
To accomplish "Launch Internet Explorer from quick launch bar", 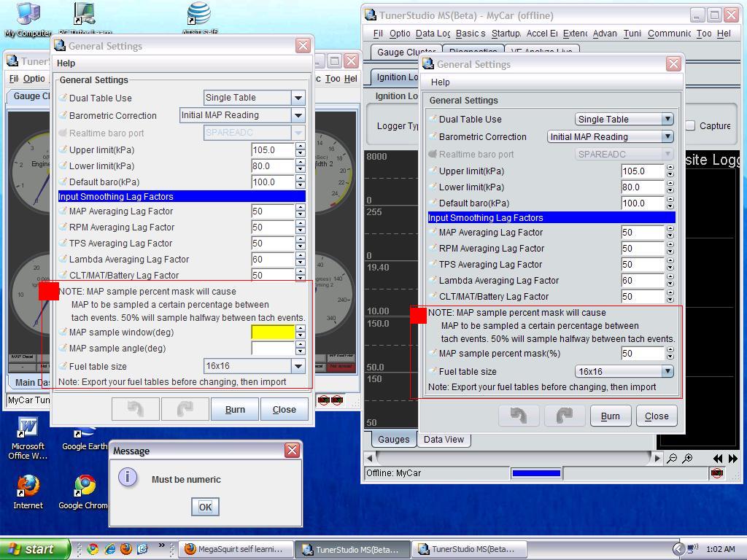I will pos(109,549).
